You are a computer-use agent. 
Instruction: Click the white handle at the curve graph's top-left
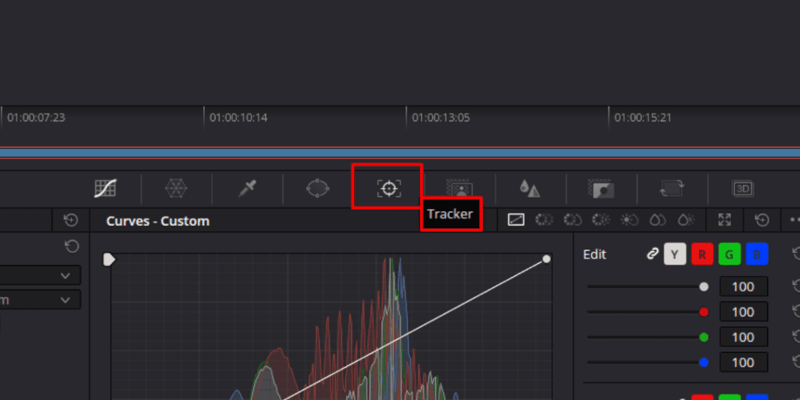coord(109,260)
